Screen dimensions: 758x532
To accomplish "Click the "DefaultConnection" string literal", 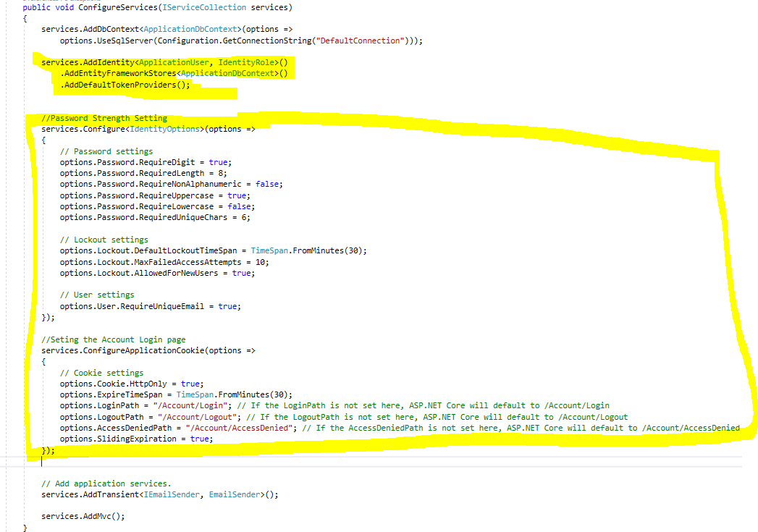I will click(x=360, y=41).
